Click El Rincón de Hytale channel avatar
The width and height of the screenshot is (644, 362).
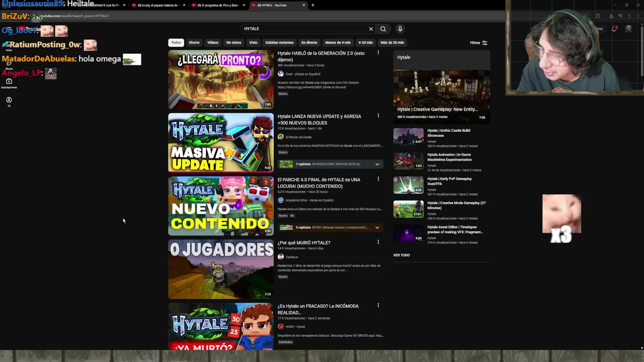click(281, 137)
